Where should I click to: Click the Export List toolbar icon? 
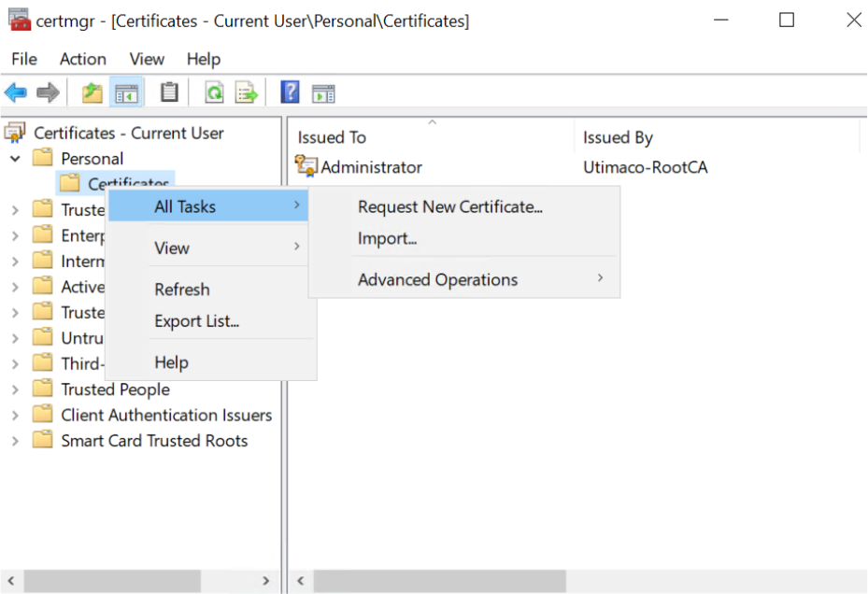coord(247,92)
